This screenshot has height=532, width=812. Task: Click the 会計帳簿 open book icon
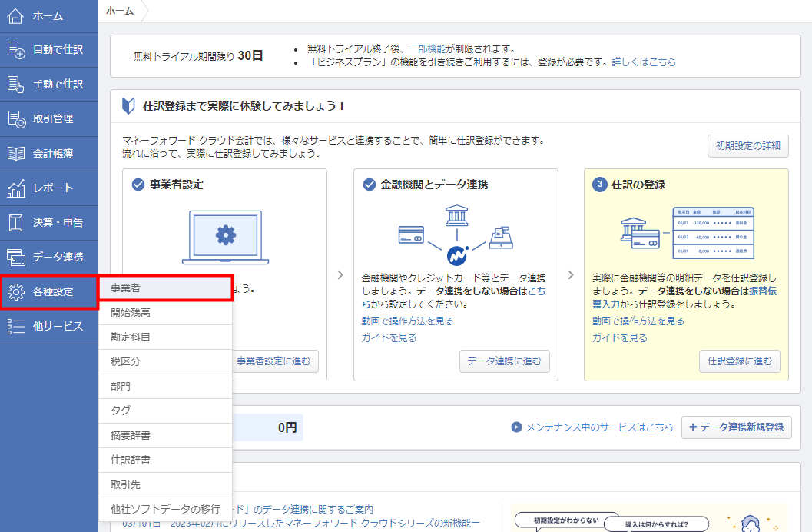click(x=15, y=153)
